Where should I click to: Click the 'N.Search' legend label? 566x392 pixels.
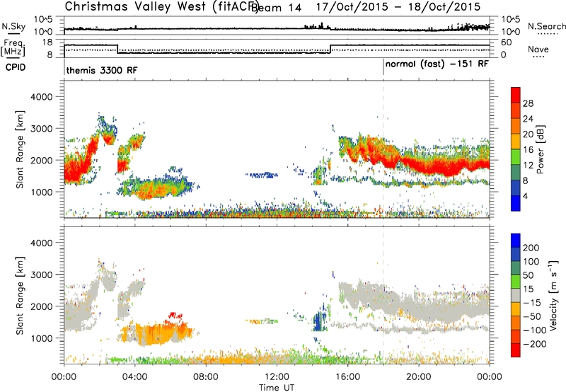tap(546, 26)
